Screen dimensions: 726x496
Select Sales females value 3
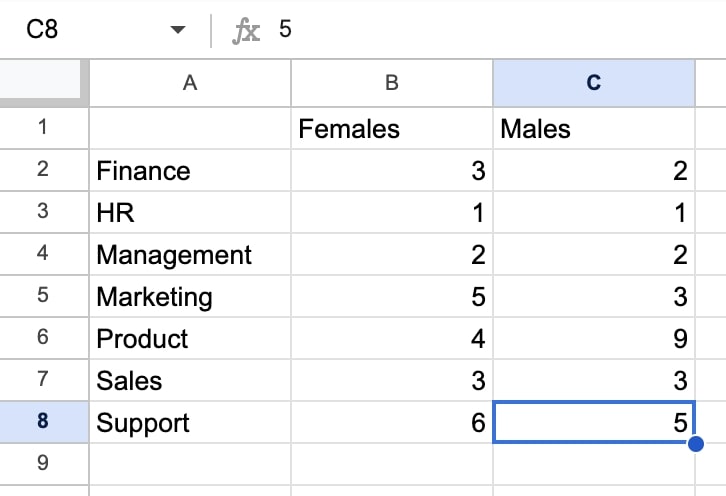(392, 380)
